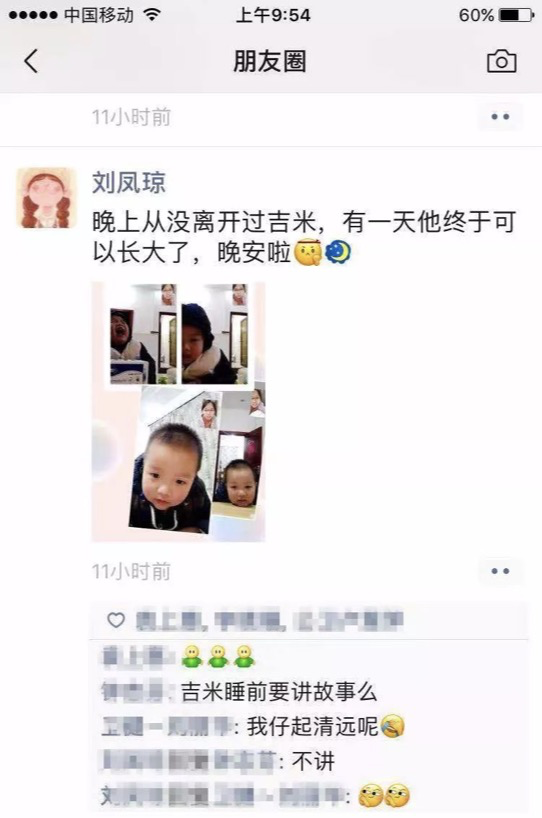Tap the Wi-Fi signal icon

pyautogui.click(x=152, y=15)
